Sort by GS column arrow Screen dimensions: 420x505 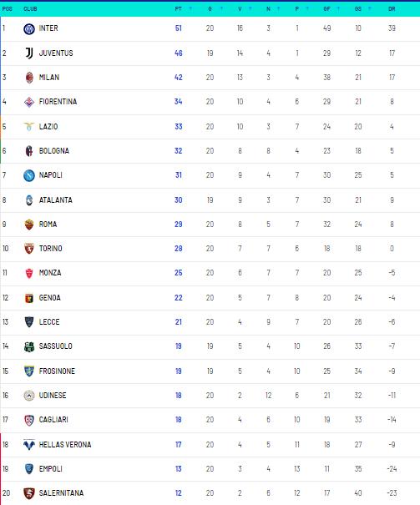pyautogui.click(x=370, y=9)
